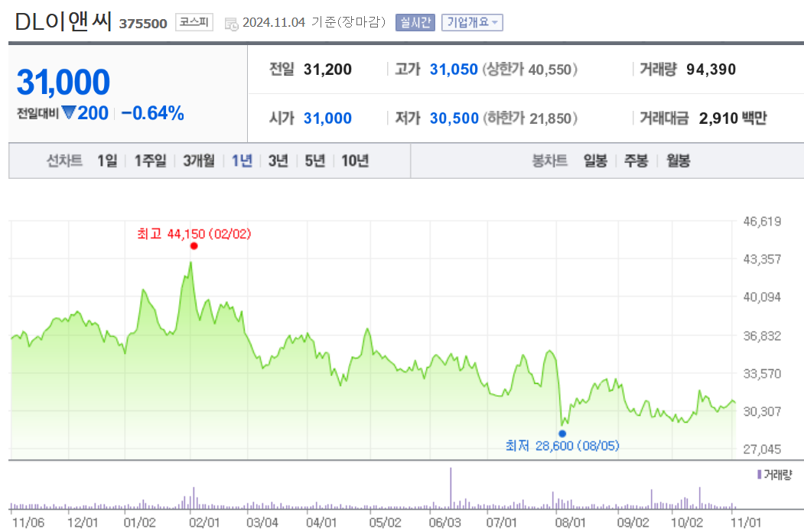Click the 거래대금 2,910 백만 value

point(734,118)
